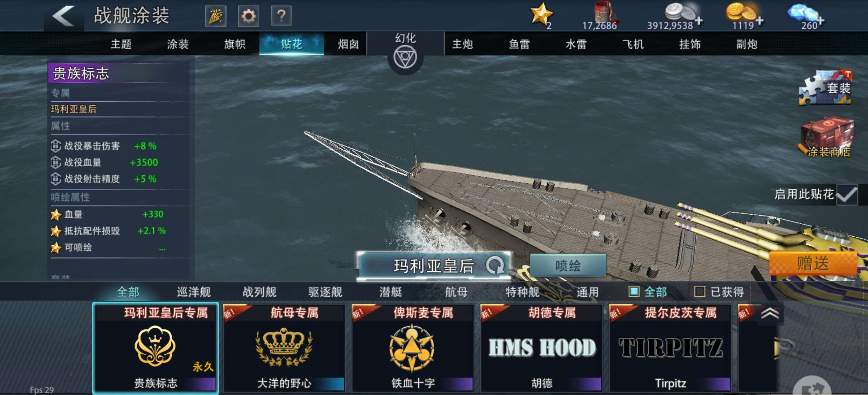Open the 涂装商店 crate shop icon

[827, 137]
